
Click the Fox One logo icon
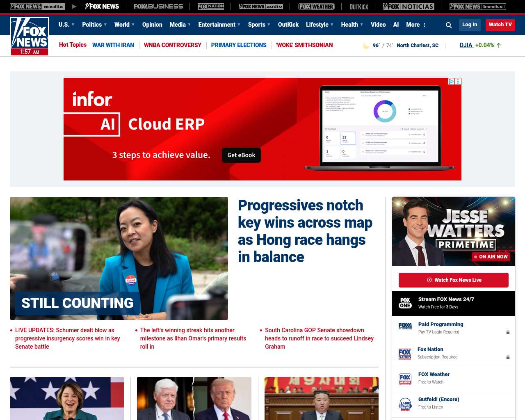coord(405,303)
